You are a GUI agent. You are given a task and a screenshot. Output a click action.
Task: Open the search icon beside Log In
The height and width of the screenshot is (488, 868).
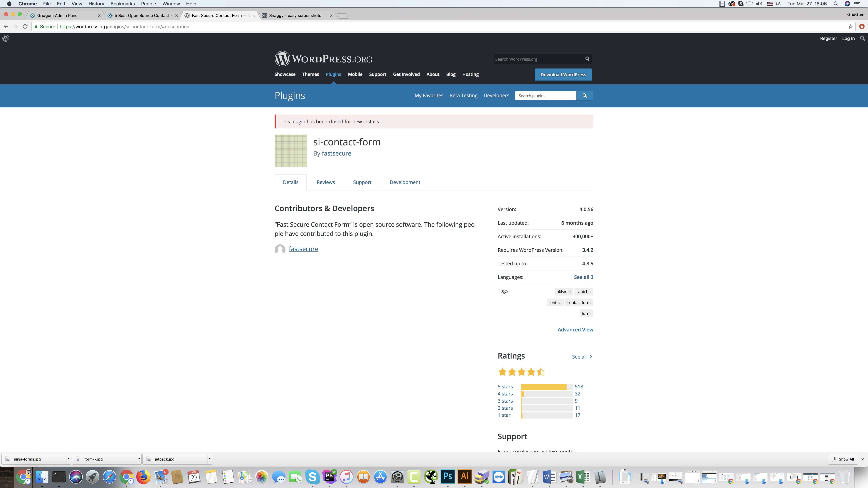point(862,38)
